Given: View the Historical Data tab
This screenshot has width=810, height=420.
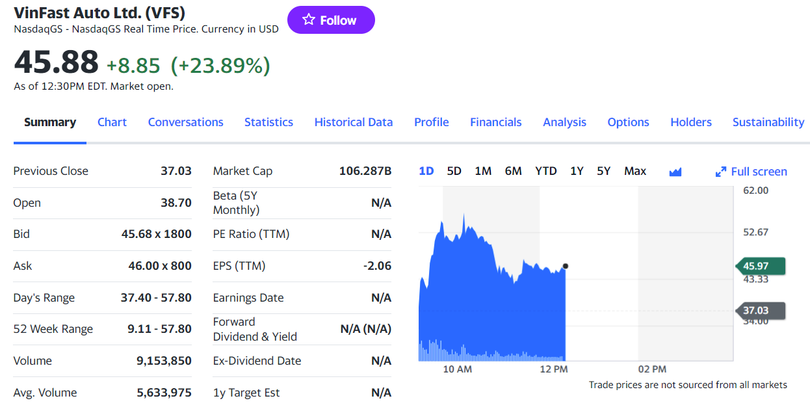Looking at the screenshot, I should point(353,122).
